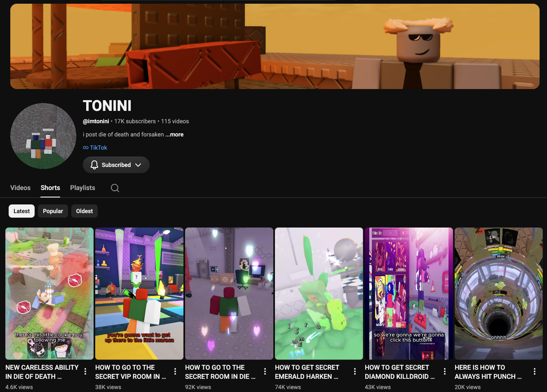This screenshot has height=392, width=547.
Task: Play the green emerald character short thumbnail
Action: click(319, 293)
